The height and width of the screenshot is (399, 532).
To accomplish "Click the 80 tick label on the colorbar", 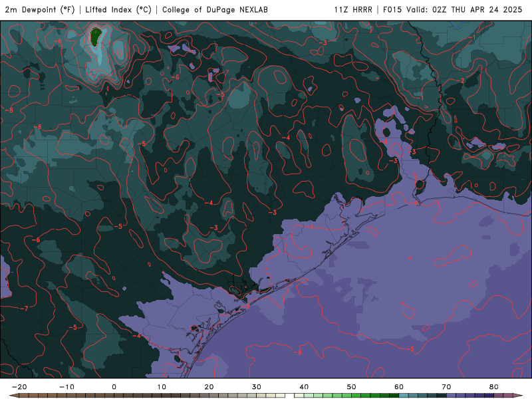I will click(x=494, y=387).
